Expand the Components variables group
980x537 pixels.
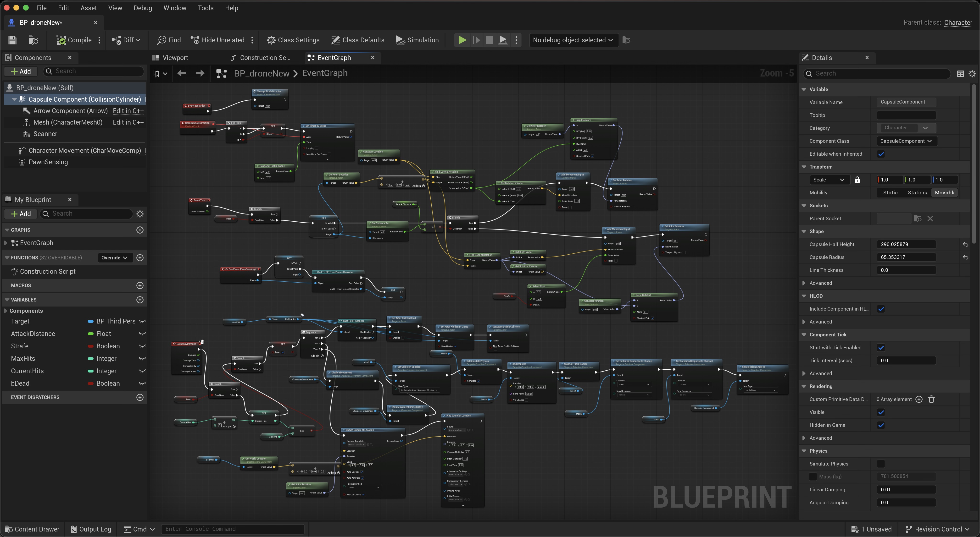(x=5, y=311)
